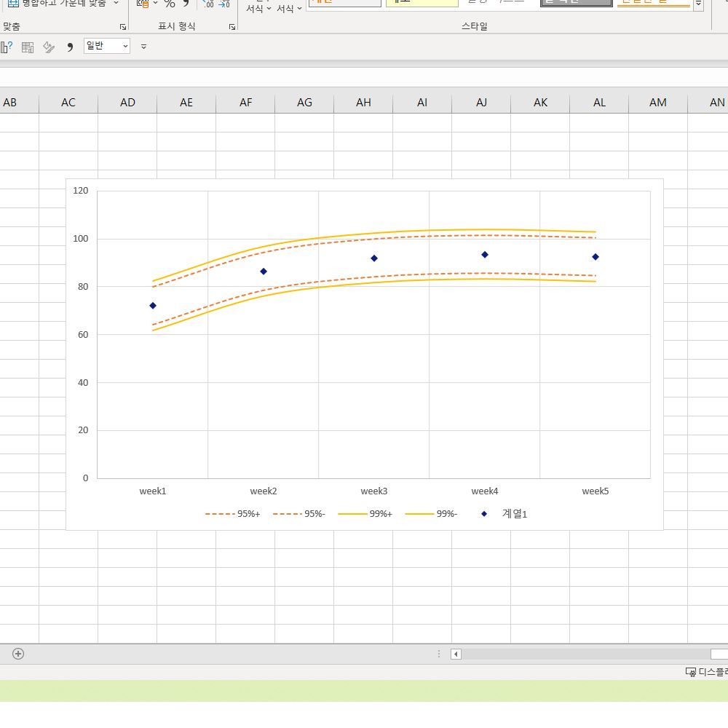This screenshot has width=728, height=728.
Task: Select column header AI
Action: pyautogui.click(x=422, y=103)
